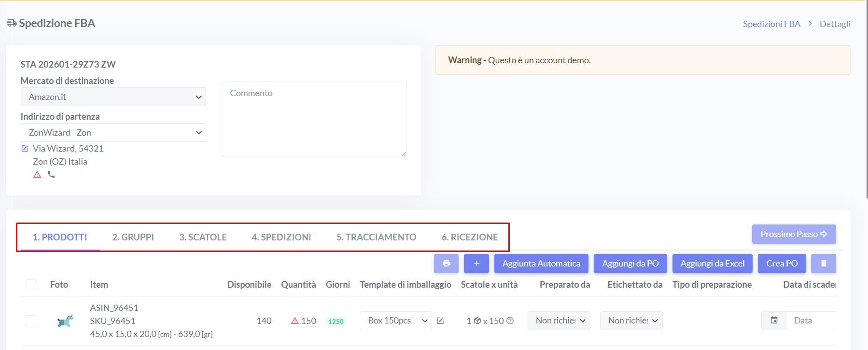Edit the Box 150pcs packing template icon
The image size is (868, 350).
440,321
